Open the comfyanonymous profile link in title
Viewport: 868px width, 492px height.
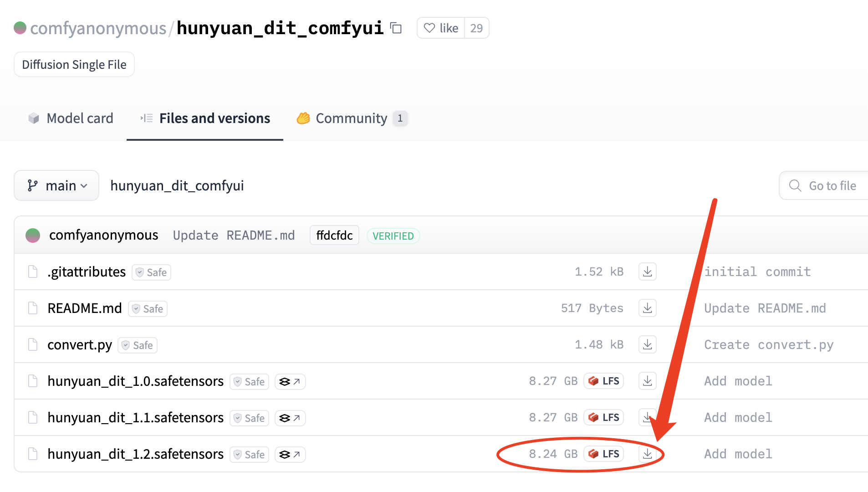[98, 28]
